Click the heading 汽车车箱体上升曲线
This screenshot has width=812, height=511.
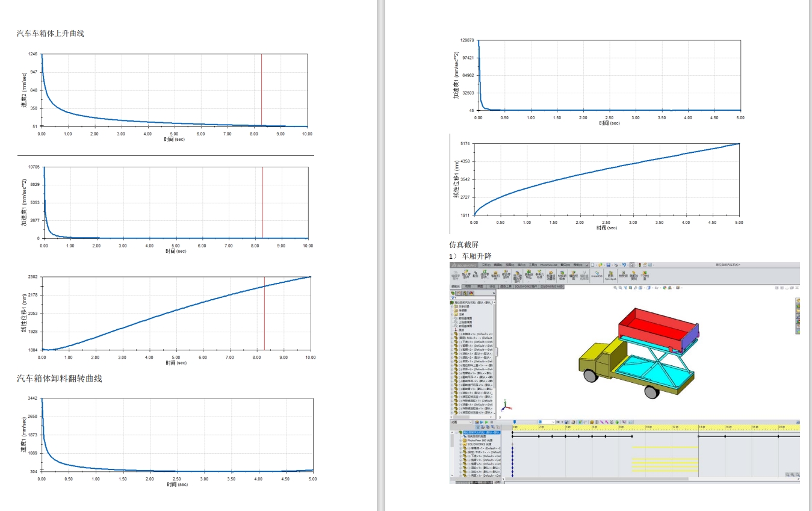(50, 33)
